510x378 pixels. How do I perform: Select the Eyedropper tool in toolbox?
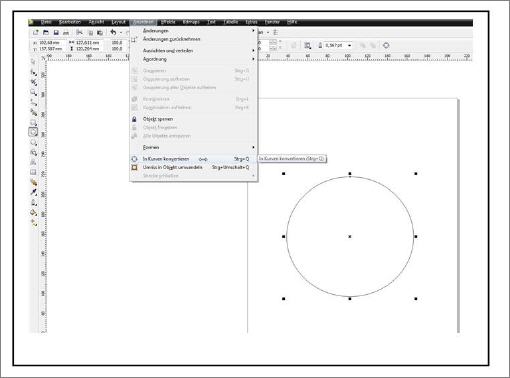(33, 192)
